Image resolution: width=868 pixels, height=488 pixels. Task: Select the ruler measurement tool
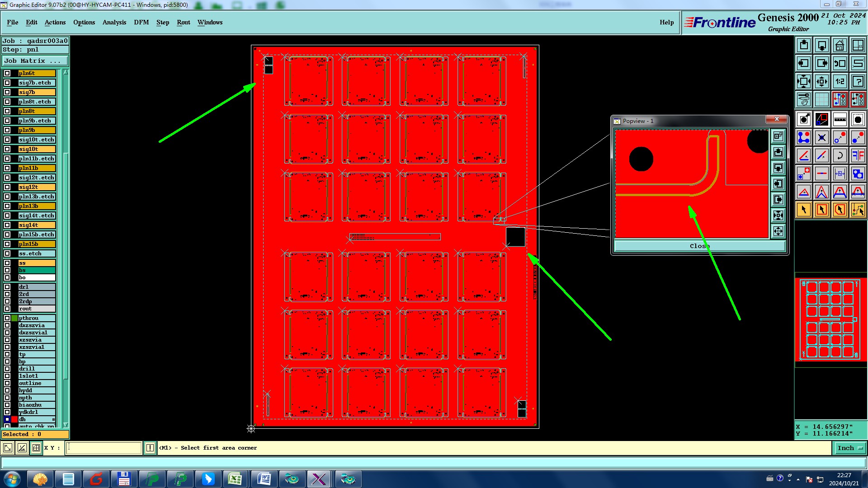point(840,119)
